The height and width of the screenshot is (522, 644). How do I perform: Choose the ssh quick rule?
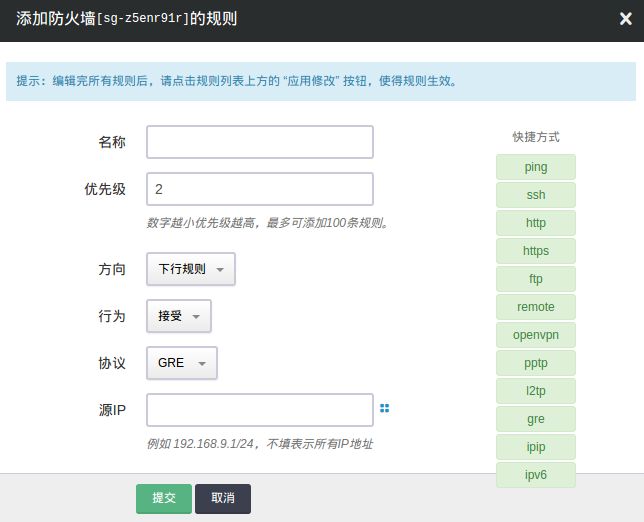(x=536, y=195)
